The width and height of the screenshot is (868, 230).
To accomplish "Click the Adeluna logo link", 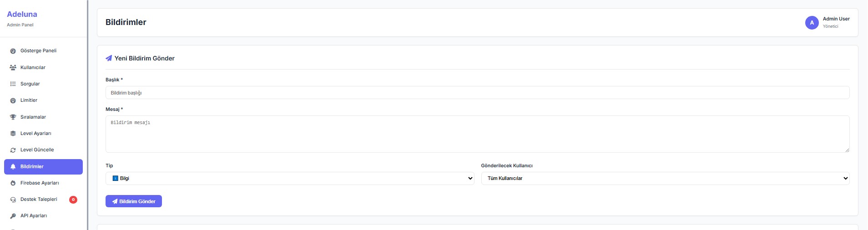I will coord(22,15).
